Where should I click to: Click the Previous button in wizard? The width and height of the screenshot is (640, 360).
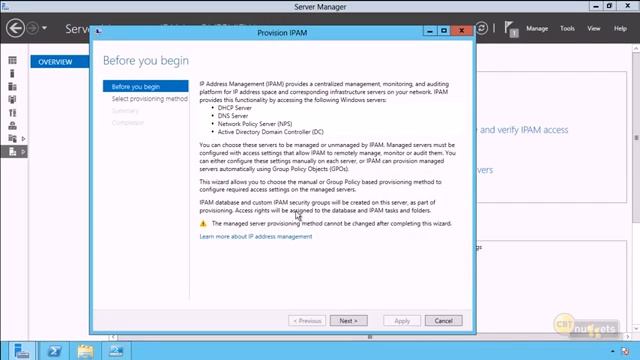pos(307,321)
